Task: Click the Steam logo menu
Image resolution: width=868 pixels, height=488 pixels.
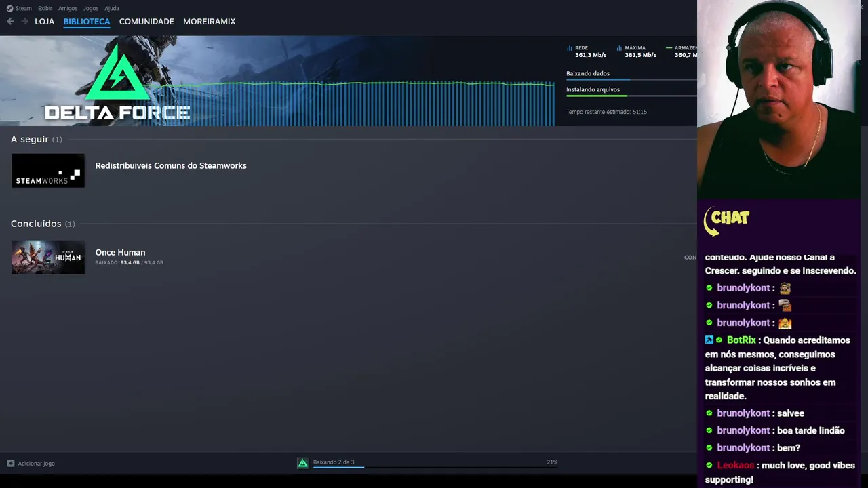Action: pyautogui.click(x=19, y=8)
